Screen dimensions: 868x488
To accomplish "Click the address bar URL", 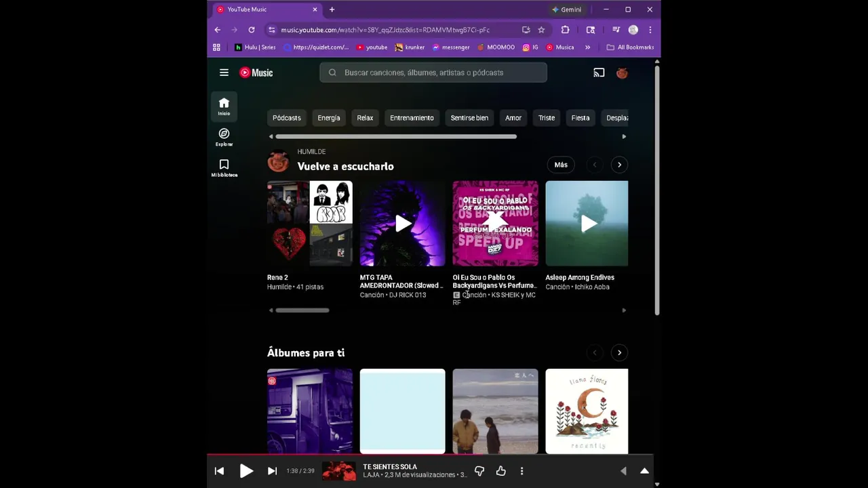I will click(x=385, y=30).
